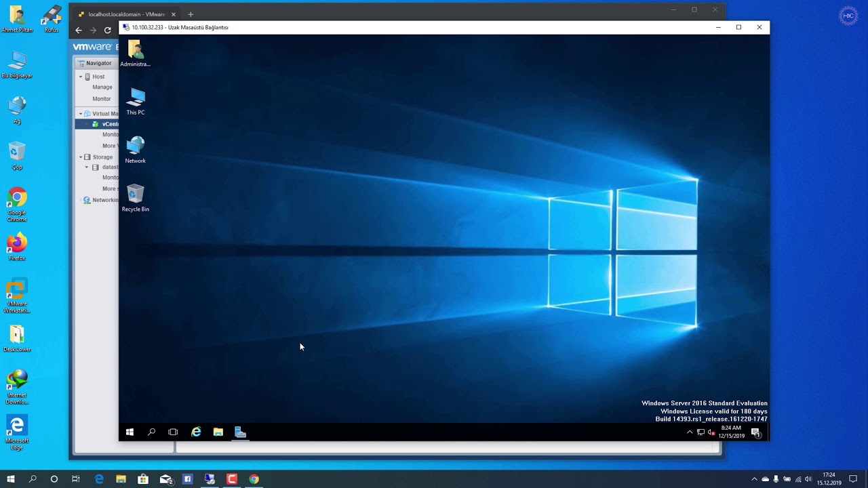The height and width of the screenshot is (488, 868).
Task: Click the Navigator panel header
Action: pos(96,63)
